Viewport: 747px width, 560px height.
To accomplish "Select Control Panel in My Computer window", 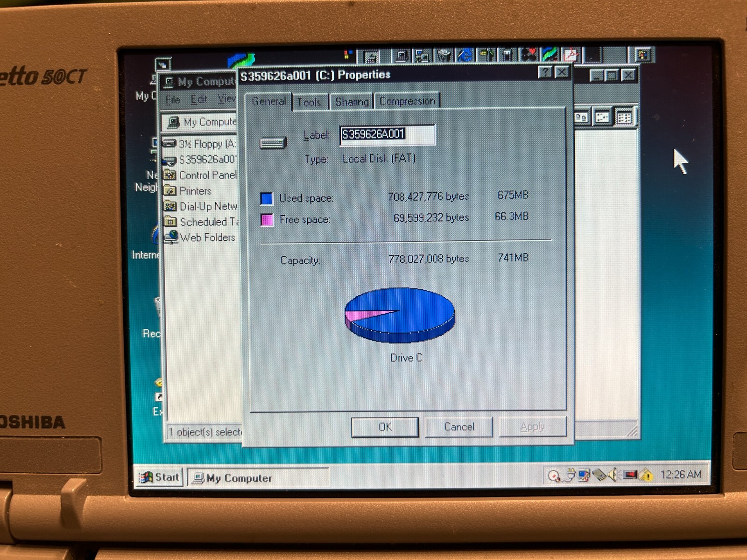I will 200,175.
